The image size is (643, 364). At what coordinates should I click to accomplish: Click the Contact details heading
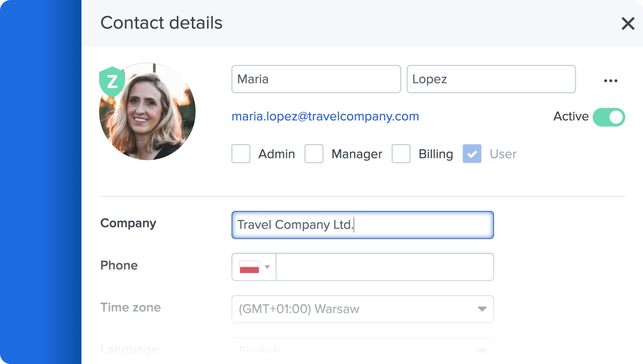click(161, 23)
